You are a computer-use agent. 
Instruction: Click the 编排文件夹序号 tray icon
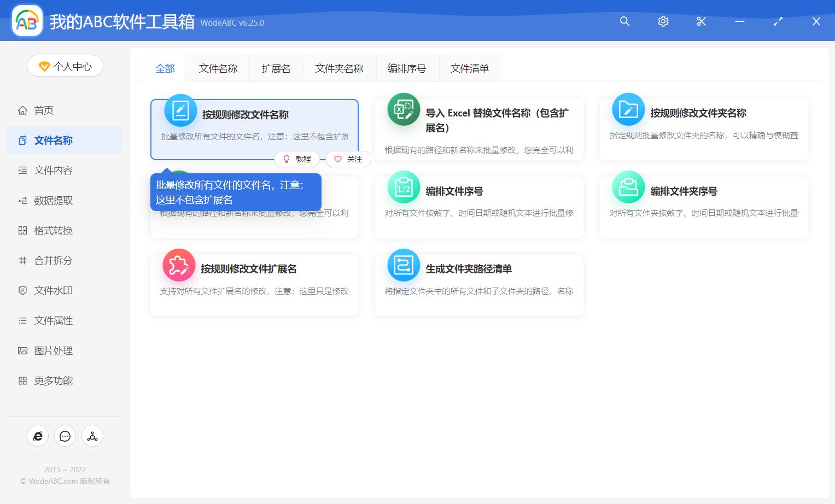pyautogui.click(x=628, y=187)
